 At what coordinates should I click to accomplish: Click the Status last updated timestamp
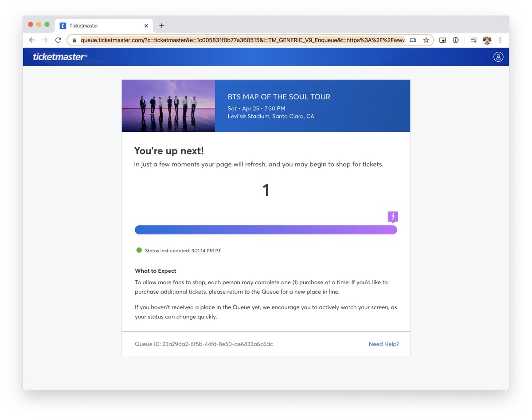click(x=183, y=251)
